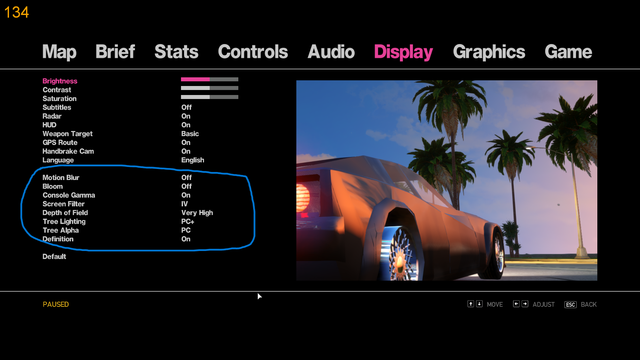Click the car preview image

click(x=447, y=180)
